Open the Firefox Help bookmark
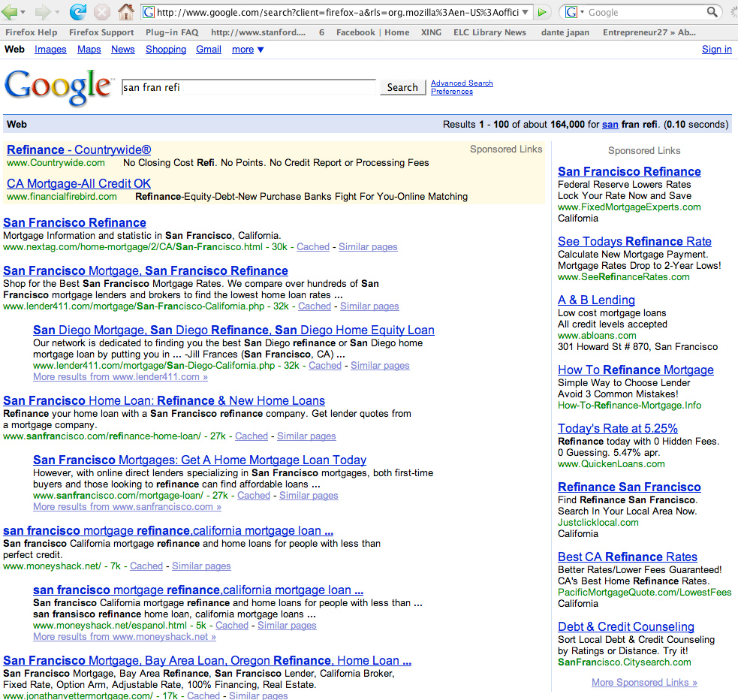The image size is (738, 700). point(31,32)
